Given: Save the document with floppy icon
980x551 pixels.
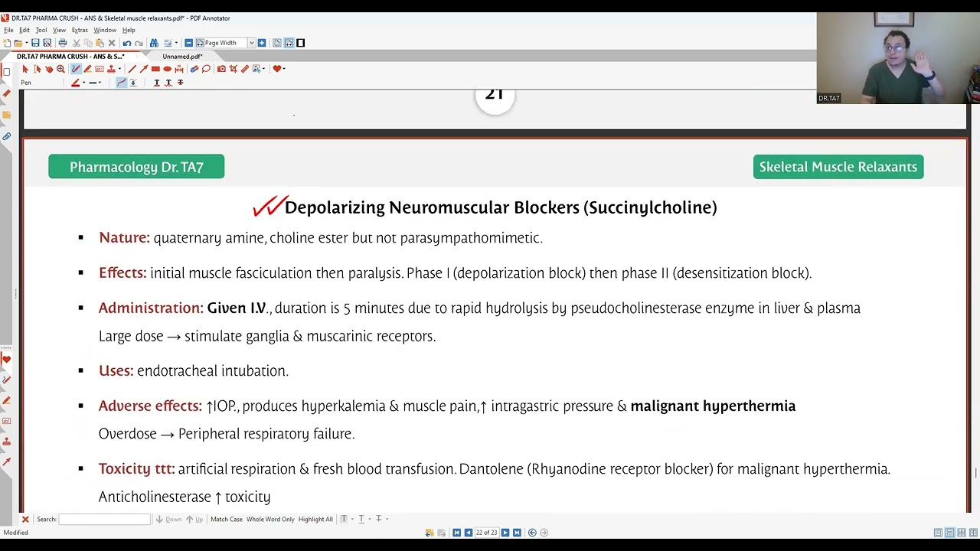Looking at the screenshot, I should 35,43.
